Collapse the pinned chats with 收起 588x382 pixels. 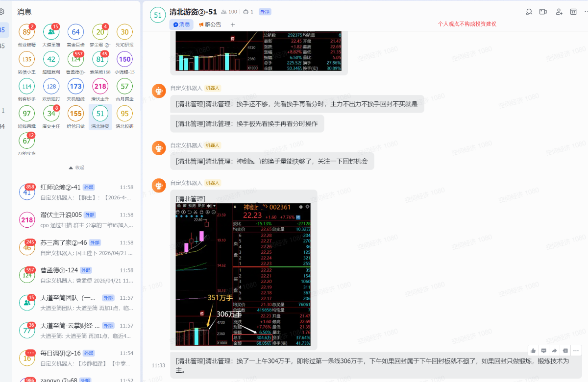[x=76, y=167]
